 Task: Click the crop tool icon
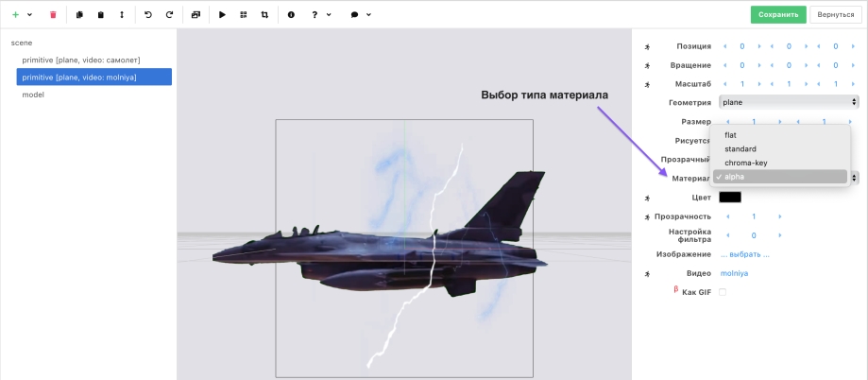[x=264, y=15]
